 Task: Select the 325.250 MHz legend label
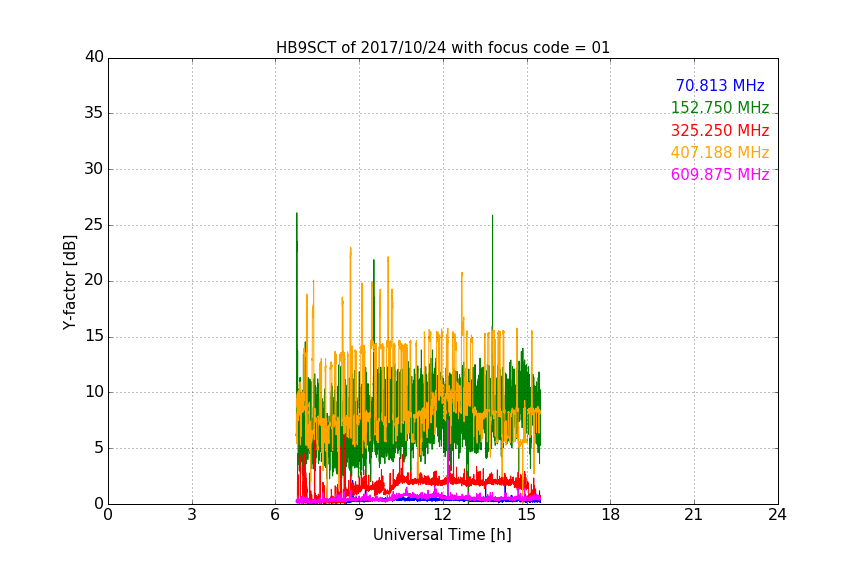click(x=720, y=131)
